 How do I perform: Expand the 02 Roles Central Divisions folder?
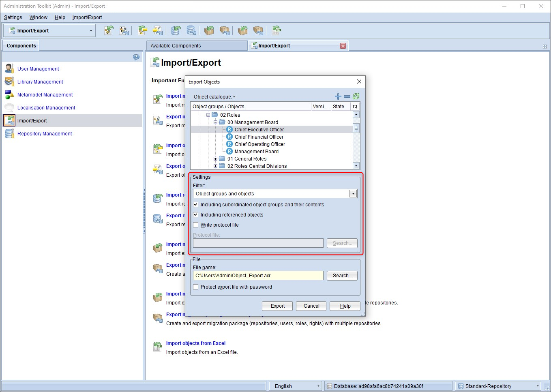(216, 166)
